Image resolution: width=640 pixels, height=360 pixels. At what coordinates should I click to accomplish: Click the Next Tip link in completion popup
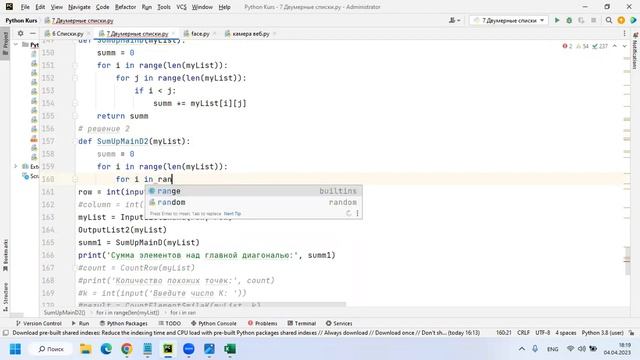tap(232, 214)
